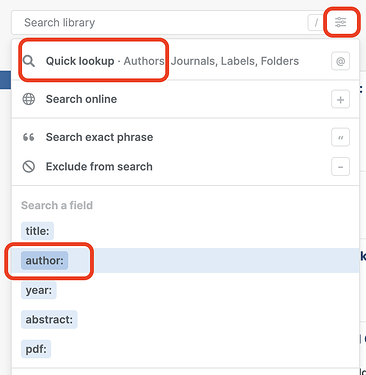The height and width of the screenshot is (375, 366).
Task: Click the double-quote shortcut badge
Action: [x=340, y=137]
